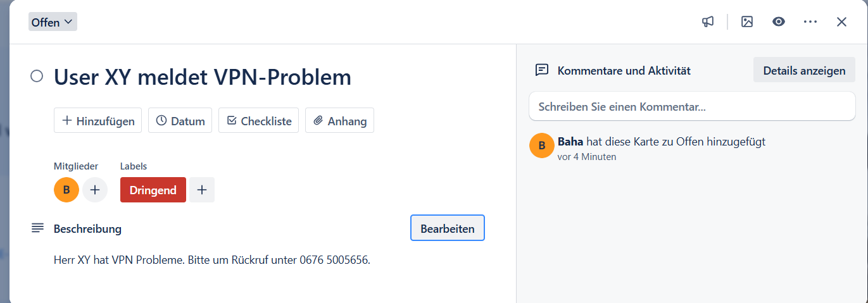Select the red Dringend label
The height and width of the screenshot is (303, 868).
153,190
